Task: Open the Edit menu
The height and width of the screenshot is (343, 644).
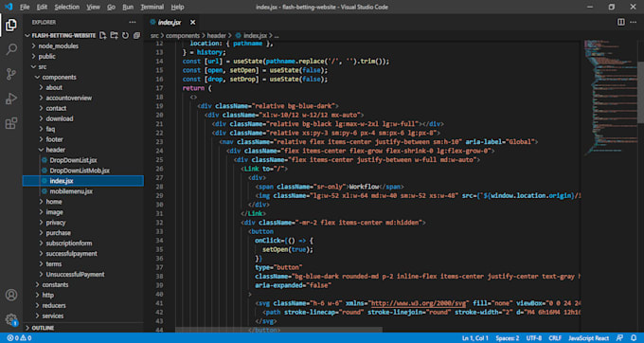Action: [42, 7]
